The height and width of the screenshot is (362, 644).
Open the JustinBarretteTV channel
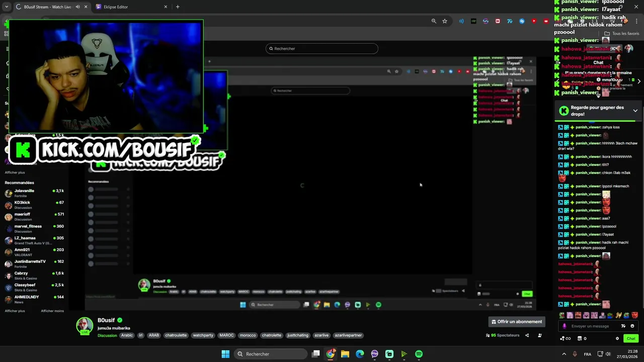[34, 263]
